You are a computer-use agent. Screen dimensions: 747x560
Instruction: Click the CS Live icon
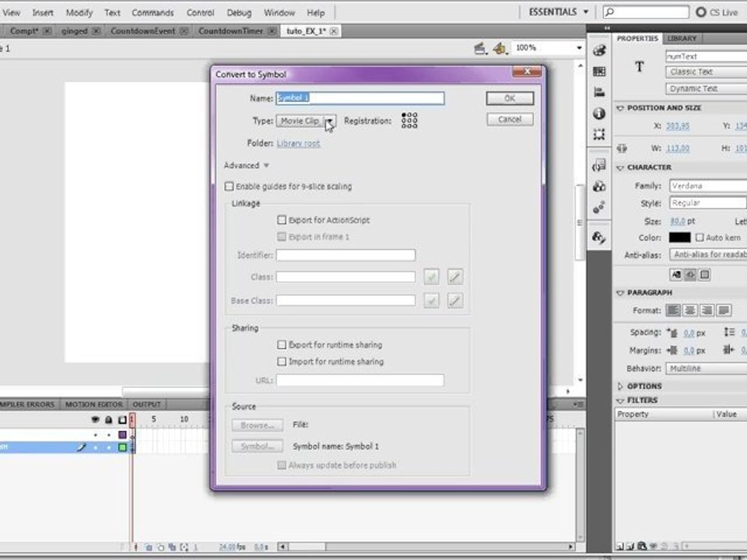tap(701, 12)
